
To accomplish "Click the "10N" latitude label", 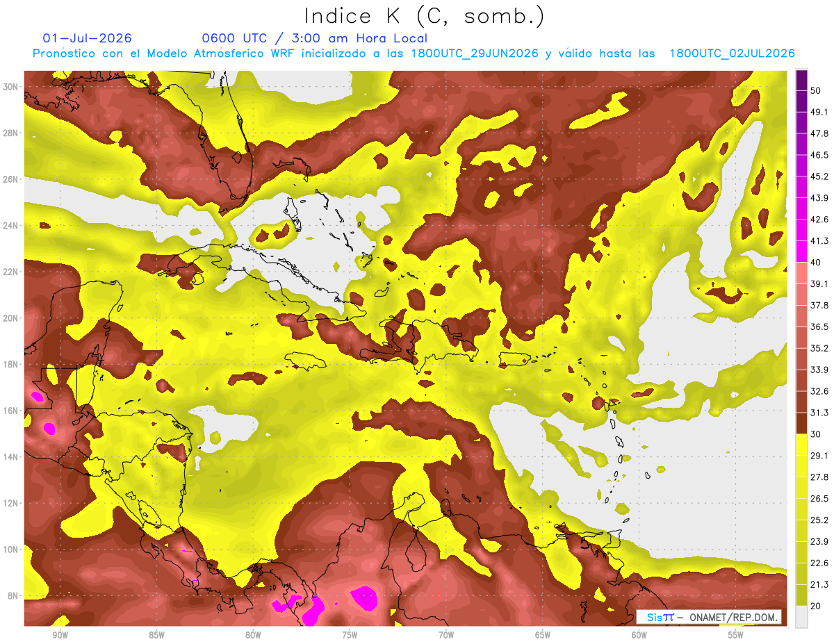I will [x=10, y=550].
